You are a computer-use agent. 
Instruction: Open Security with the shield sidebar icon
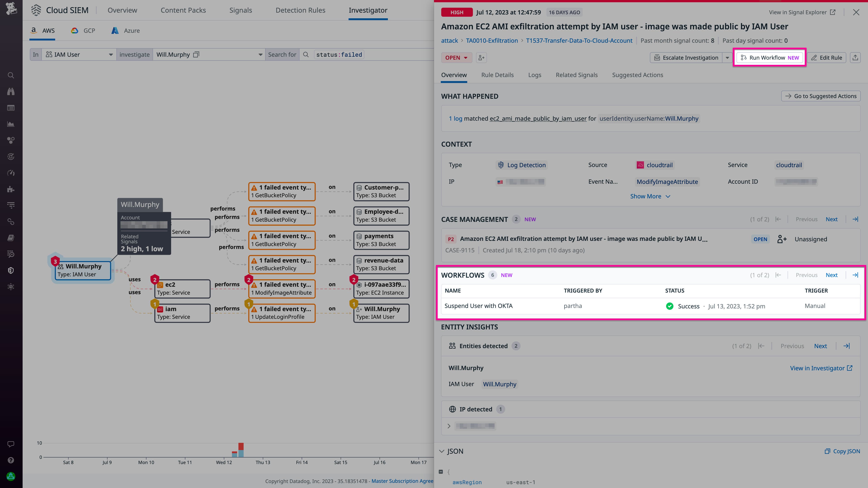10,270
